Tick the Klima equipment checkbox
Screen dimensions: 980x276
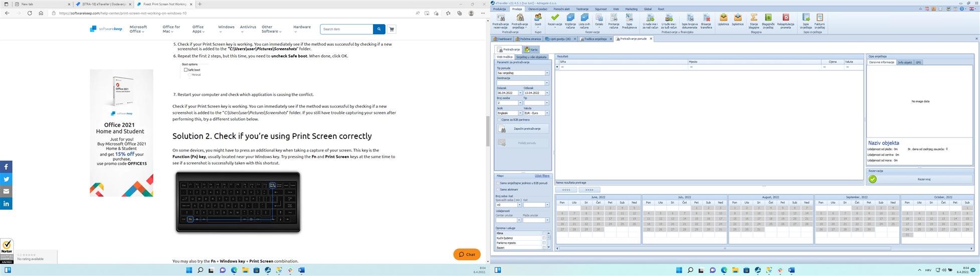tap(544, 233)
